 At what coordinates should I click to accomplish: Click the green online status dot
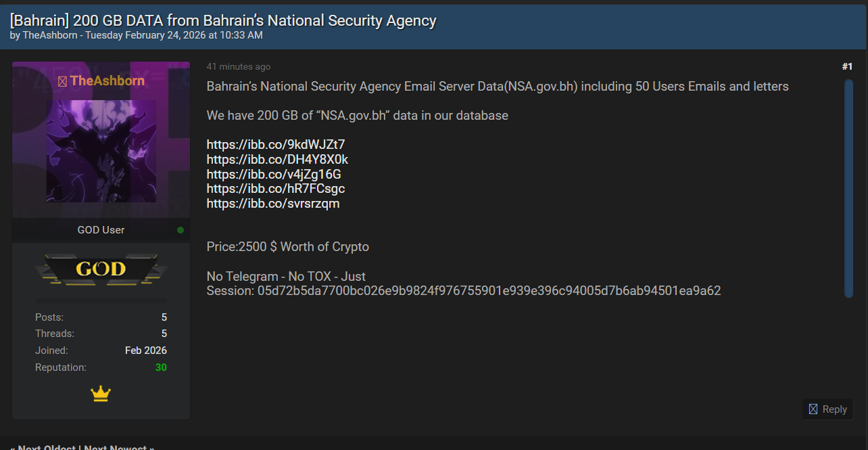[180, 230]
